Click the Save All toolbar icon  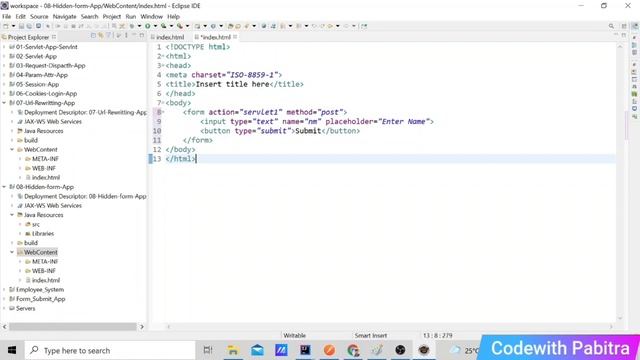coord(29,26)
